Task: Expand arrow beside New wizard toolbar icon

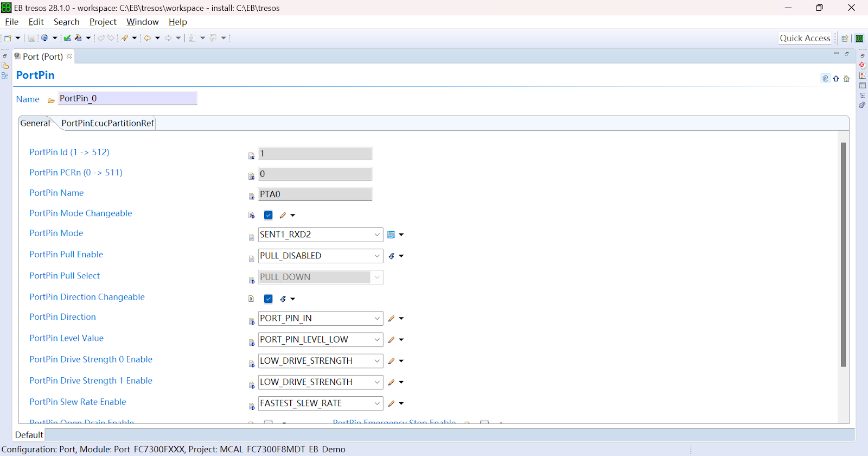Action: click(x=18, y=38)
